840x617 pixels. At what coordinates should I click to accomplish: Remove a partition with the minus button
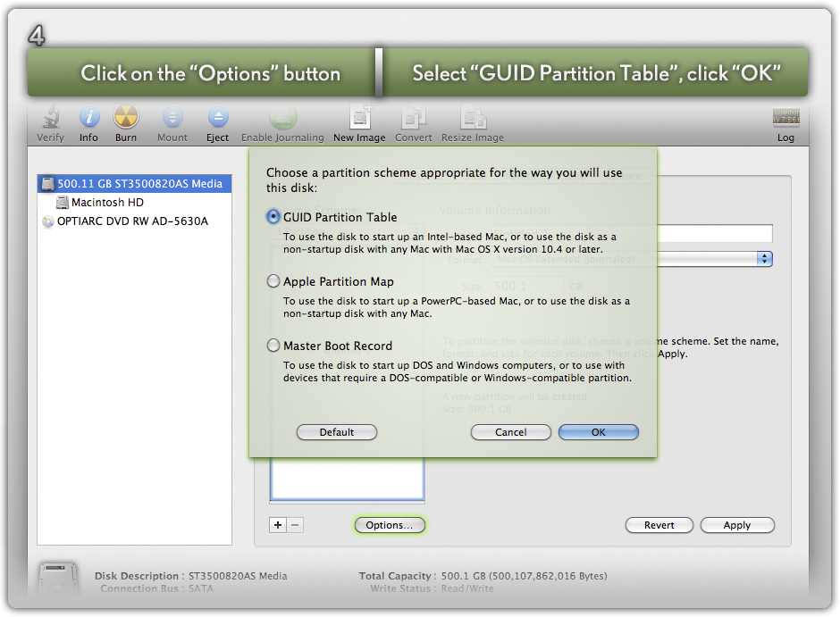[x=295, y=525]
